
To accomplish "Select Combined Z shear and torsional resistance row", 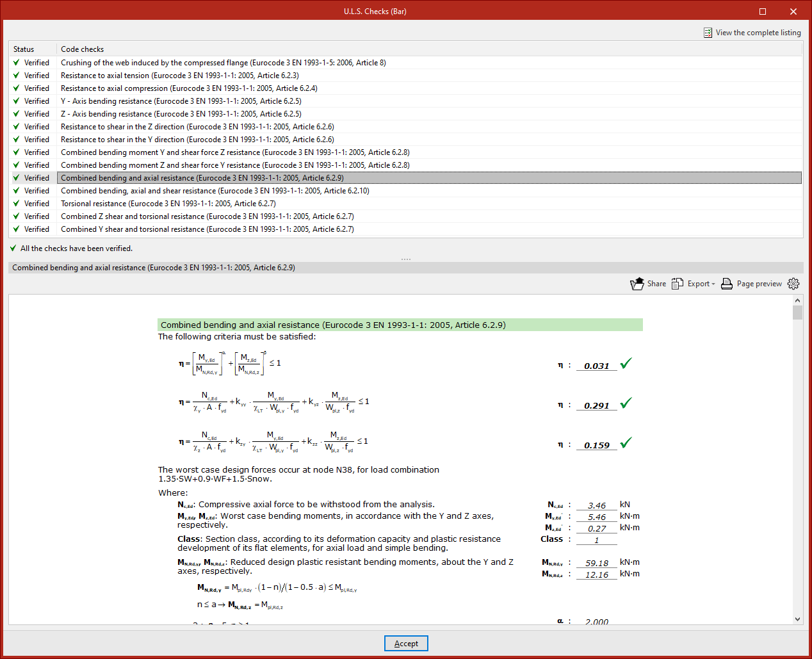I will 407,216.
